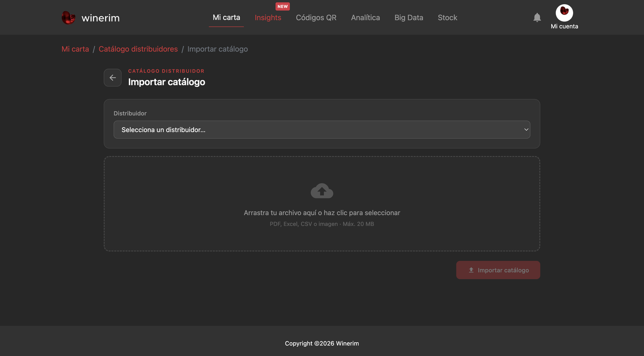Click the NEW badge above Insights
The image size is (644, 356).
point(283,6)
